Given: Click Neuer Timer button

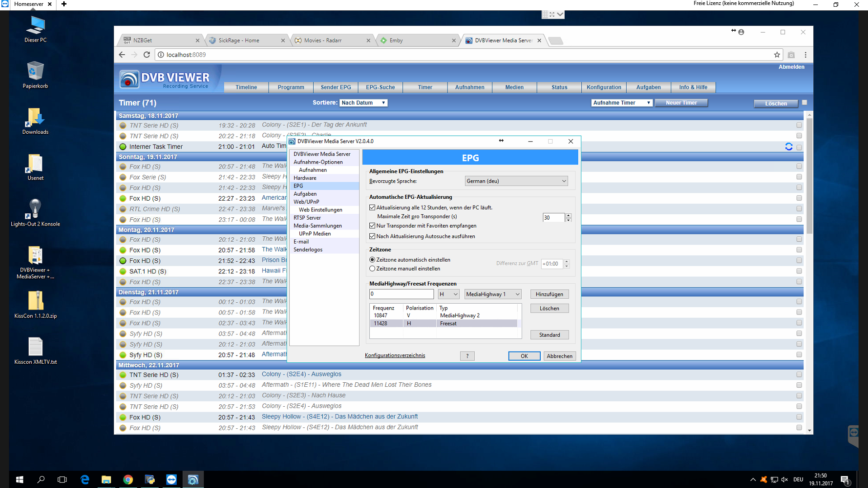Looking at the screenshot, I should tap(681, 103).
